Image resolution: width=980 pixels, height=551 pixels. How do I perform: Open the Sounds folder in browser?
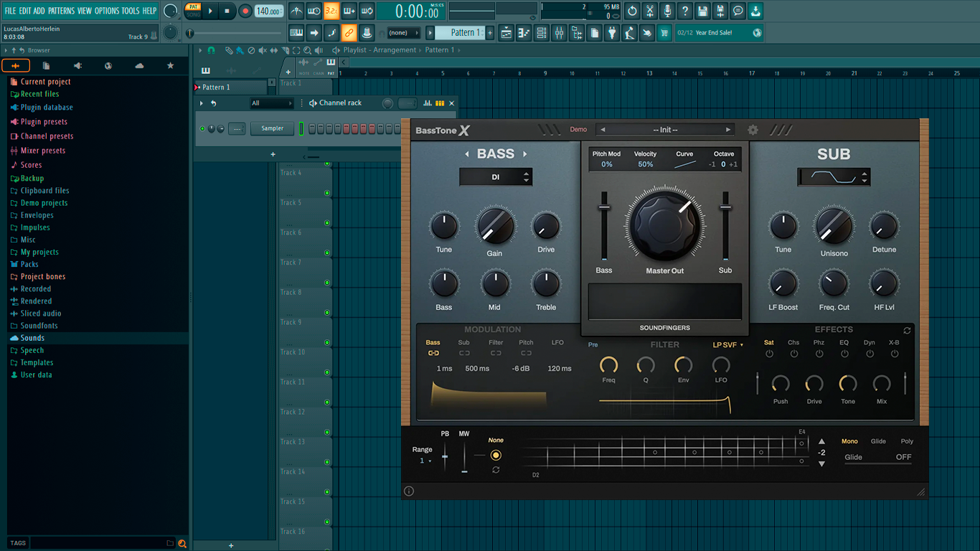(x=32, y=338)
